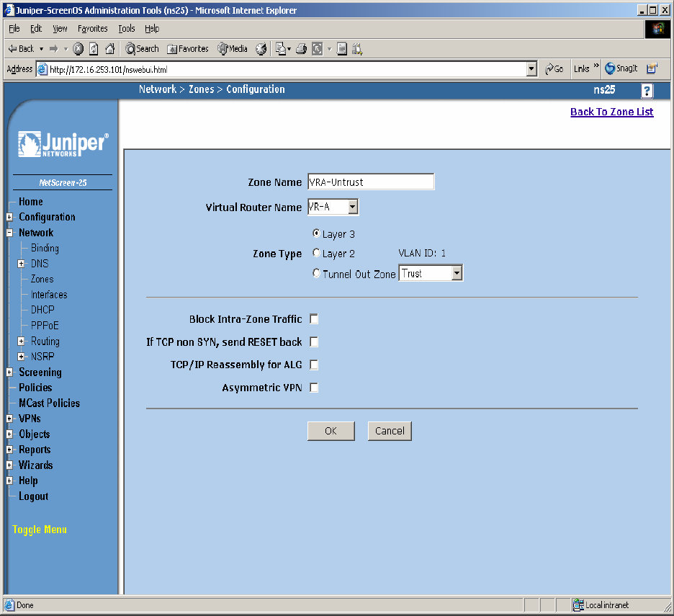
Task: Open the Favorites menu
Action: (92, 28)
